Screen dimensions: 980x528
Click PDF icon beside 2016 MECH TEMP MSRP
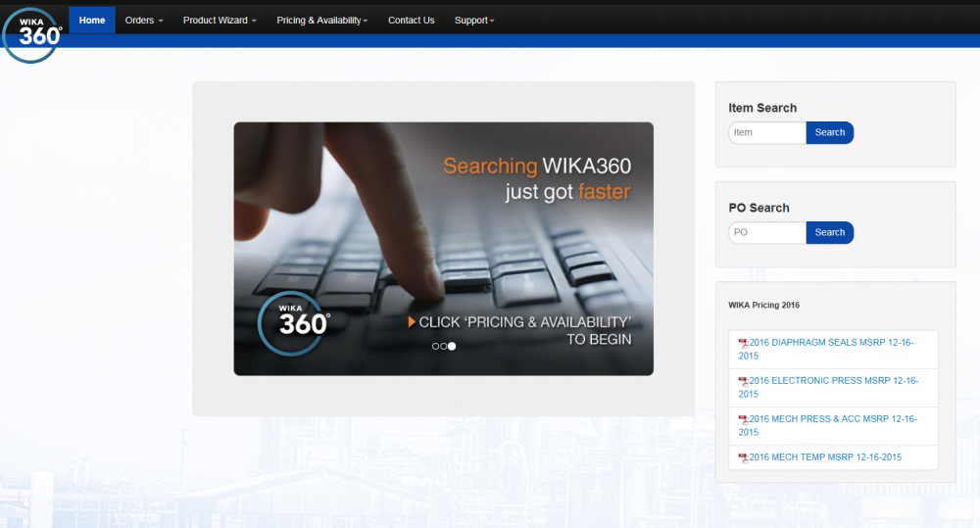[x=743, y=457]
